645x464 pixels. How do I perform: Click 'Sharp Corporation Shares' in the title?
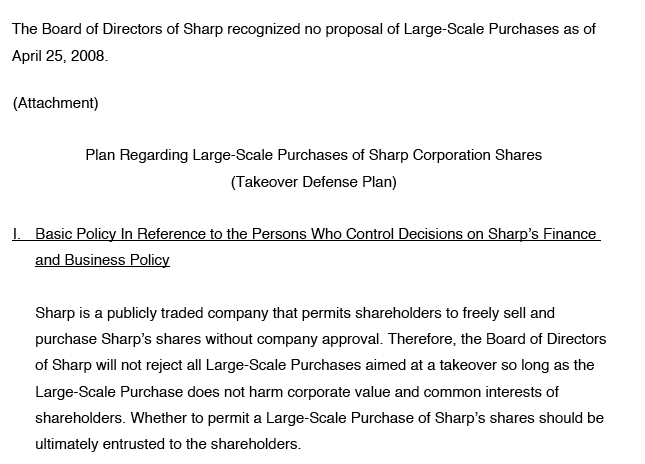point(455,155)
